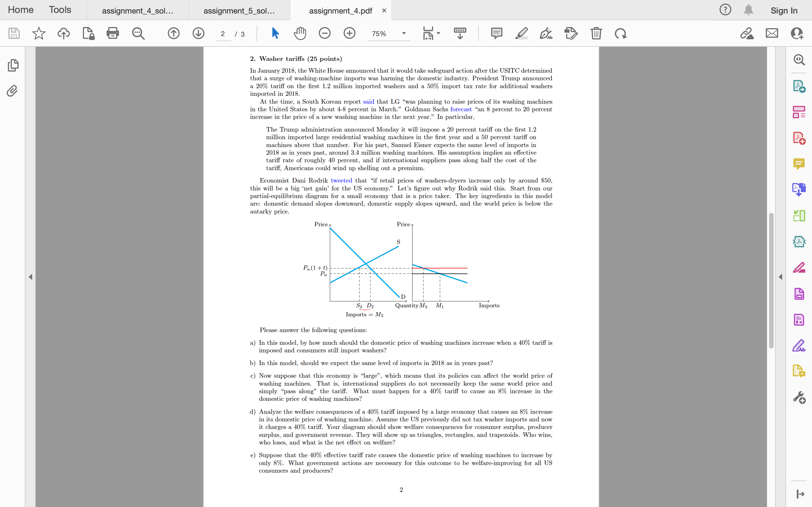The height and width of the screenshot is (507, 812).
Task: Open the Print dialog
Action: [x=113, y=33]
